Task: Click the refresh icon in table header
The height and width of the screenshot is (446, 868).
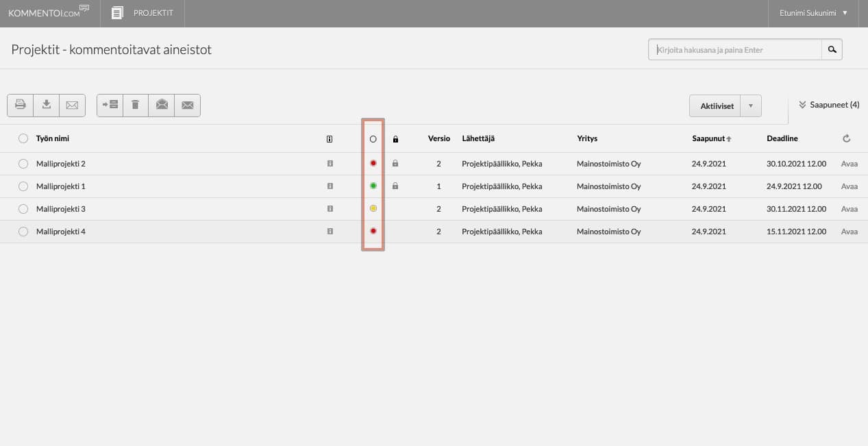Action: (847, 138)
